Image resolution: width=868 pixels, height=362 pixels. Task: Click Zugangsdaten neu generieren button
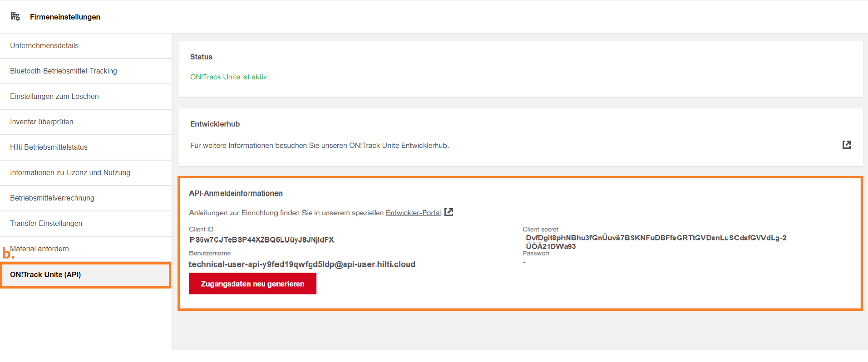[x=252, y=284]
